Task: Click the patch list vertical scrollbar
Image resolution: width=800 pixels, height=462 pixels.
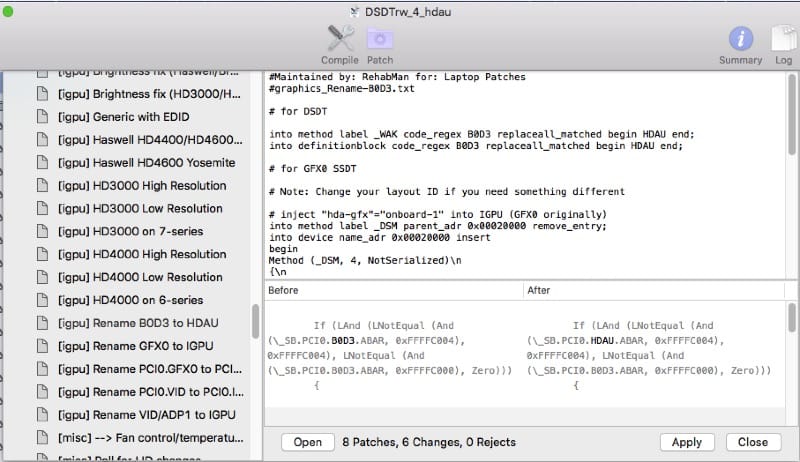Action: pyautogui.click(x=256, y=320)
